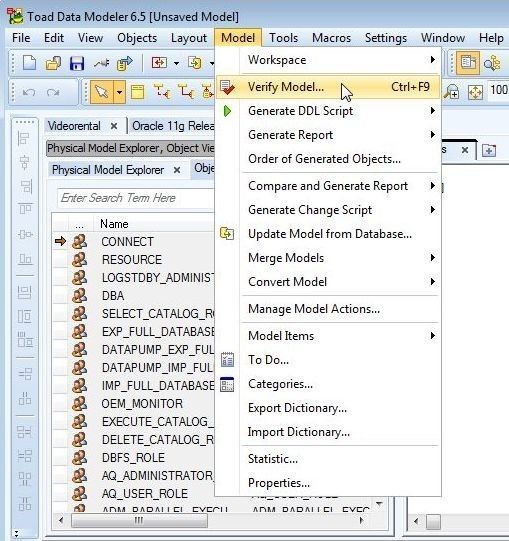509x541 pixels.
Task: Click the horizontal scrollbar thumb in explorer
Action: click(x=139, y=520)
